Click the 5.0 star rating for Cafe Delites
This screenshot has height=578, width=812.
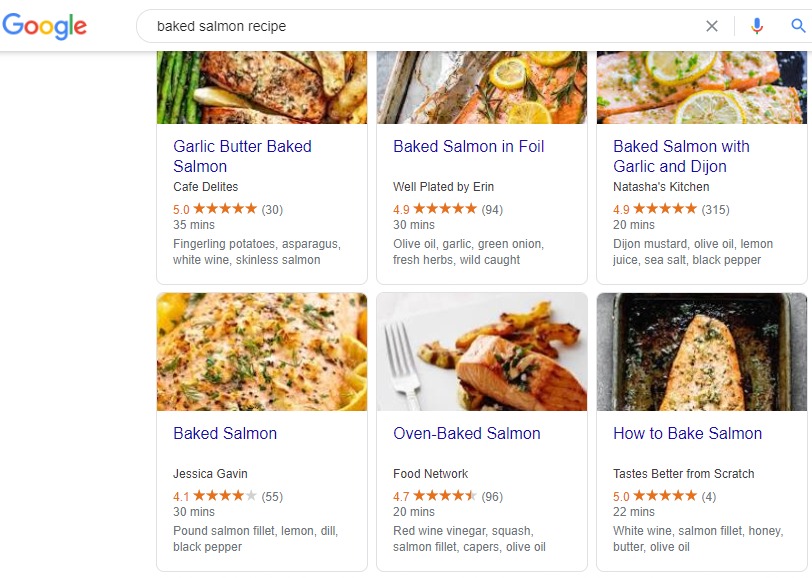pos(224,209)
